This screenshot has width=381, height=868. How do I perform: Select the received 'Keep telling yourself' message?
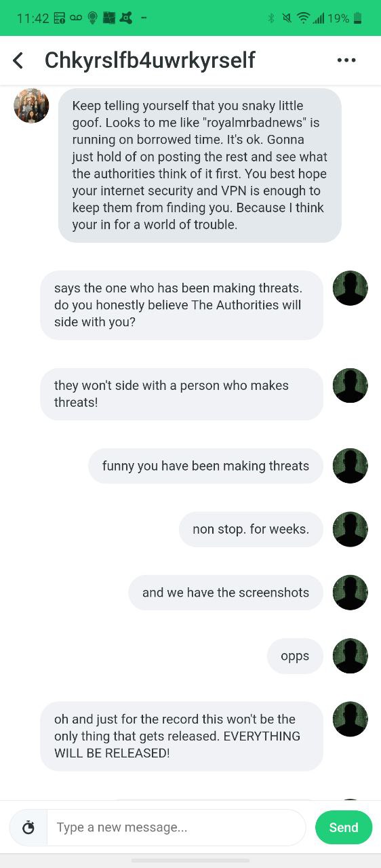[200, 165]
